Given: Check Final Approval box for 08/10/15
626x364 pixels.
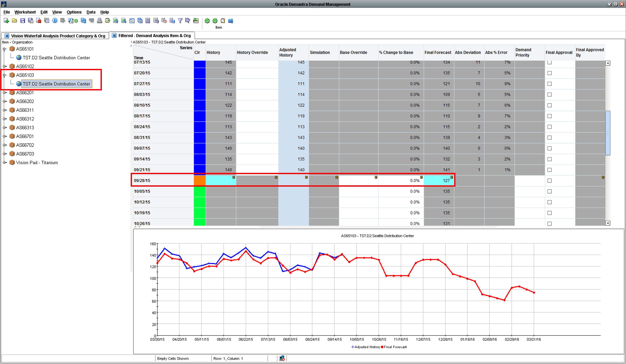Looking at the screenshot, I should click(550, 105).
